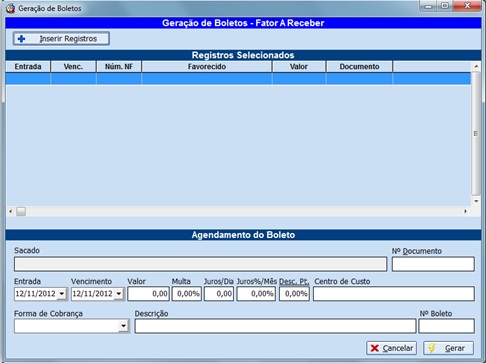The height and width of the screenshot is (363, 486).
Task: Click the Inserir Registros button
Action: pyautogui.click(x=61, y=39)
